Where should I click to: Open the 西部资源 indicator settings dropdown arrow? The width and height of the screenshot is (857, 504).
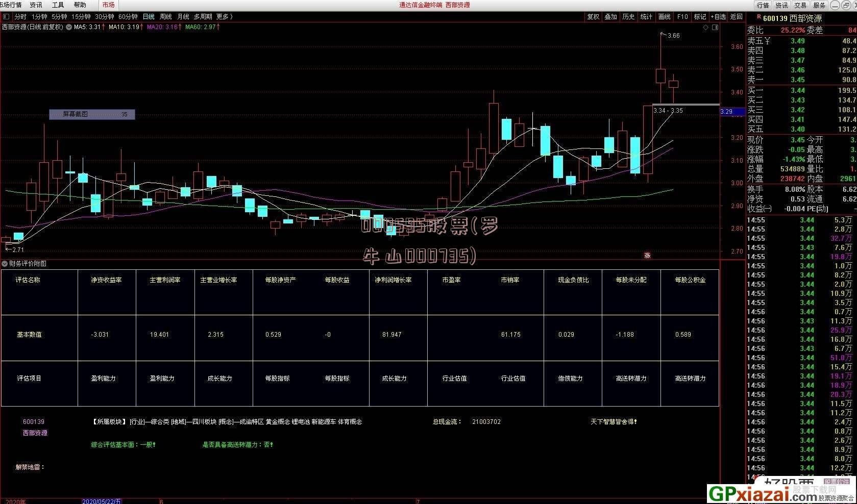(68, 27)
